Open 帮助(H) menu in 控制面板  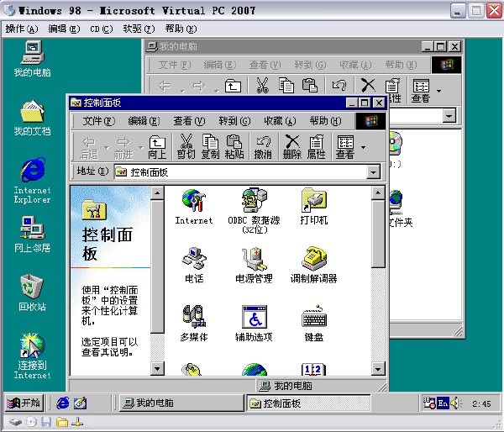pyautogui.click(x=325, y=121)
